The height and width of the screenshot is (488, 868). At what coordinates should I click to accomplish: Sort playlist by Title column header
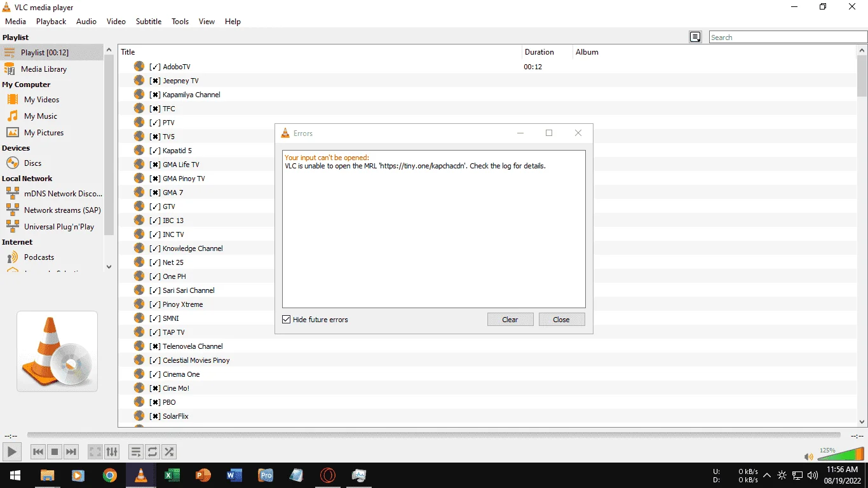click(x=320, y=52)
